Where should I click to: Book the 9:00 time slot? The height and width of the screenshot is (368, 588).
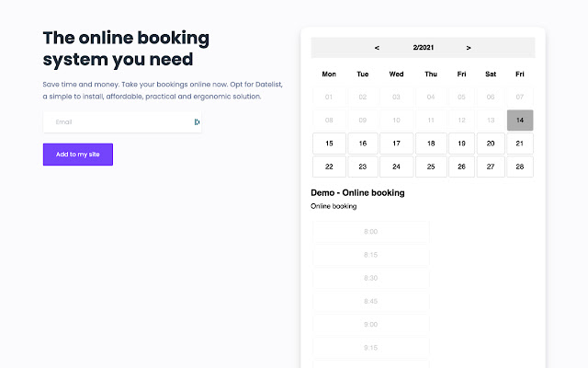370,324
